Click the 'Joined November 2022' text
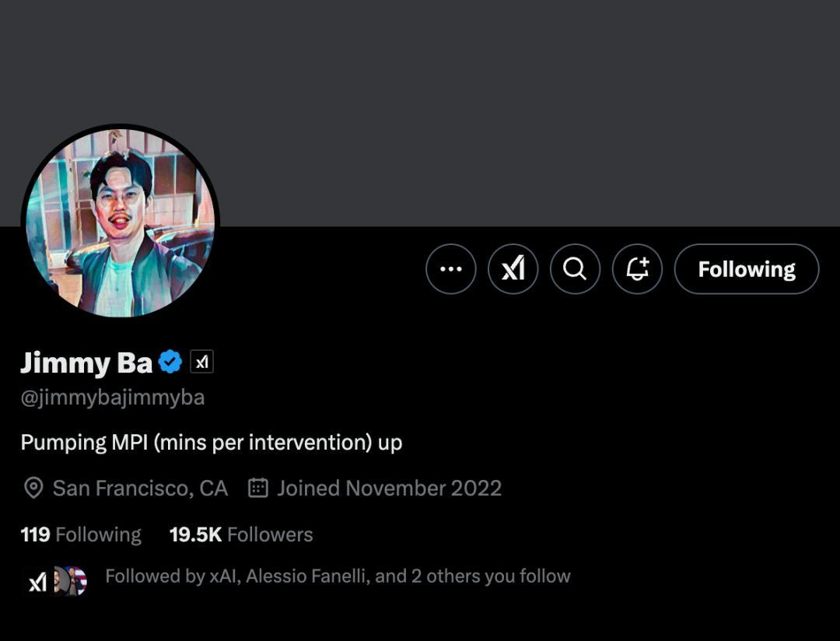This screenshot has width=840, height=641. pos(389,488)
